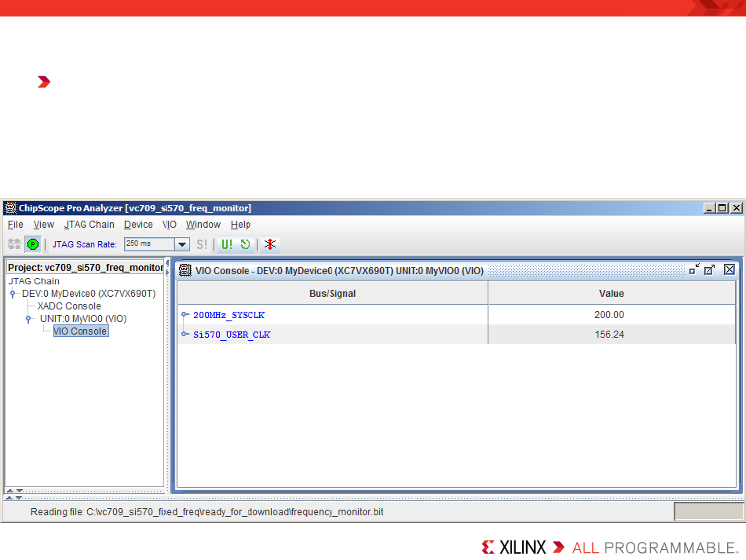Viewport: 746px width, 560px height.
Task: Click the 156.24 value cell
Action: [x=612, y=335]
